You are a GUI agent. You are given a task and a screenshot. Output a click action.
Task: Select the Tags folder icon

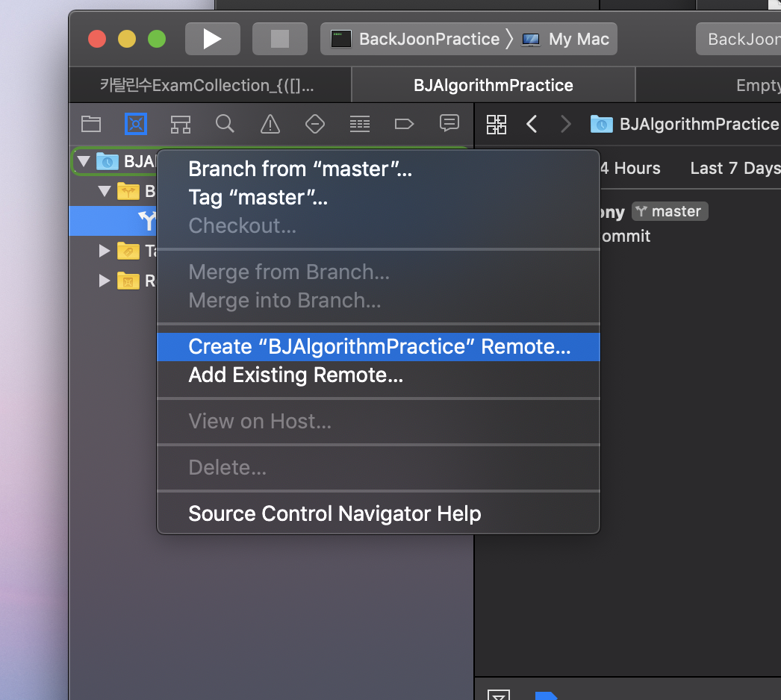pyautogui.click(x=128, y=251)
